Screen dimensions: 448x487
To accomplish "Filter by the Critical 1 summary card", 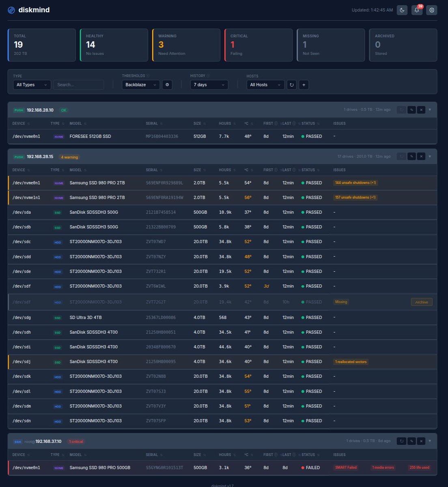I will [x=258, y=45].
